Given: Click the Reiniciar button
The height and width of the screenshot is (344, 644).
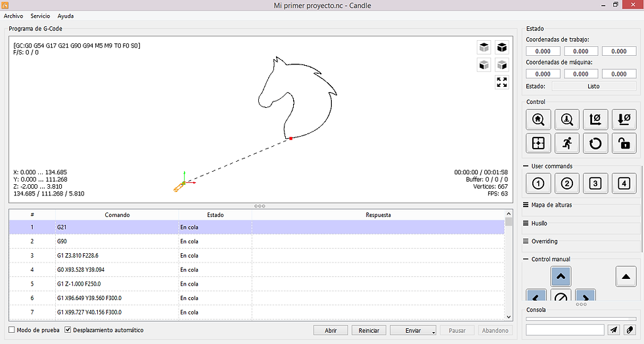Looking at the screenshot, I should pos(369,330).
